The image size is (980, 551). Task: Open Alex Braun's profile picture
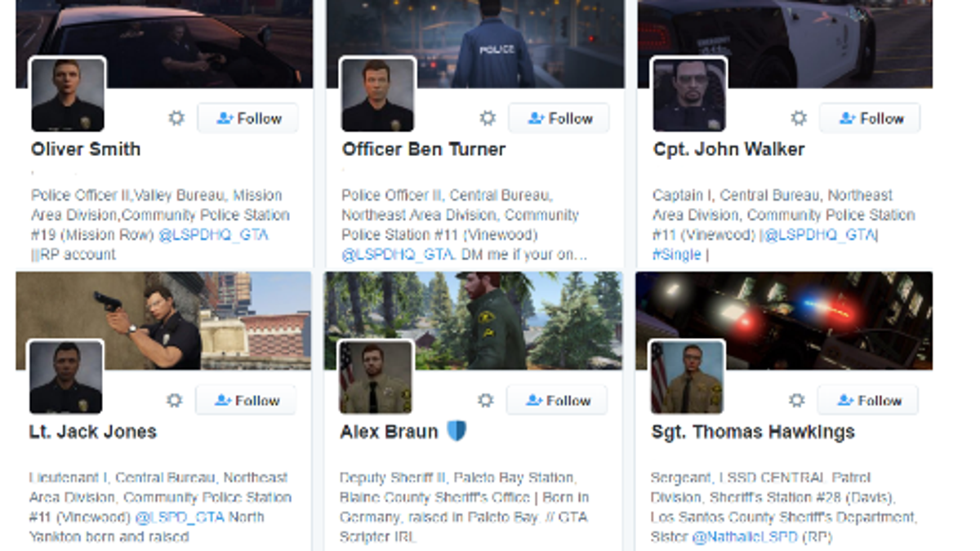click(x=376, y=377)
